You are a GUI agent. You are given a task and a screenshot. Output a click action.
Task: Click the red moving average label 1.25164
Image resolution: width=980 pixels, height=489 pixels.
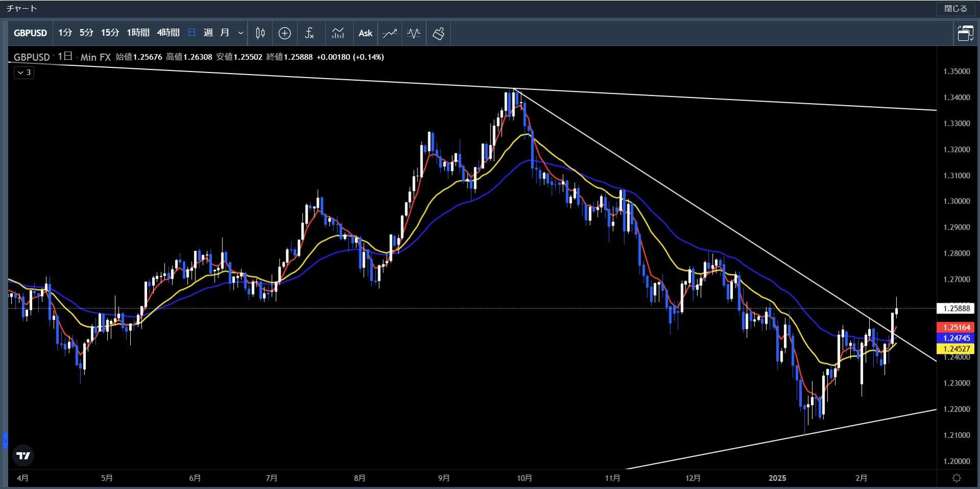coord(956,327)
